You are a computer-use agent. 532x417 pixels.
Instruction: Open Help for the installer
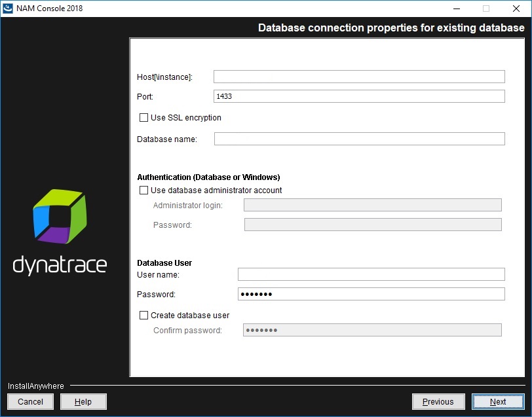(x=83, y=402)
